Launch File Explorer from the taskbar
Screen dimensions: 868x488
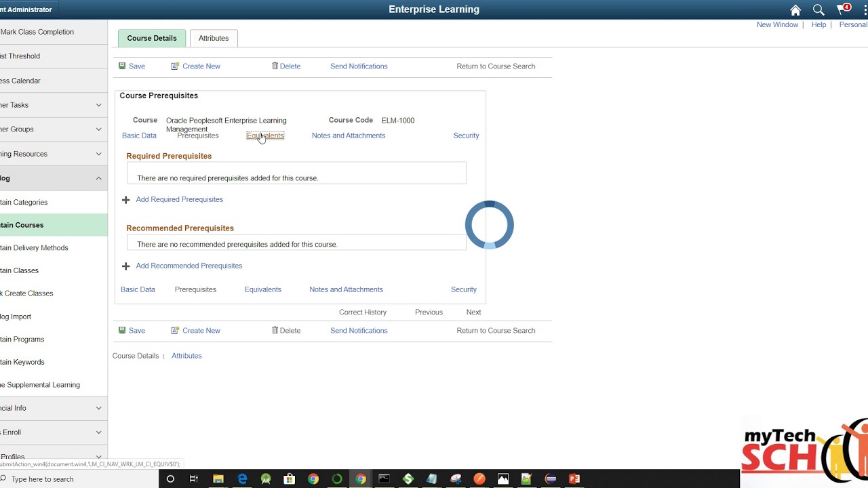pos(218,479)
